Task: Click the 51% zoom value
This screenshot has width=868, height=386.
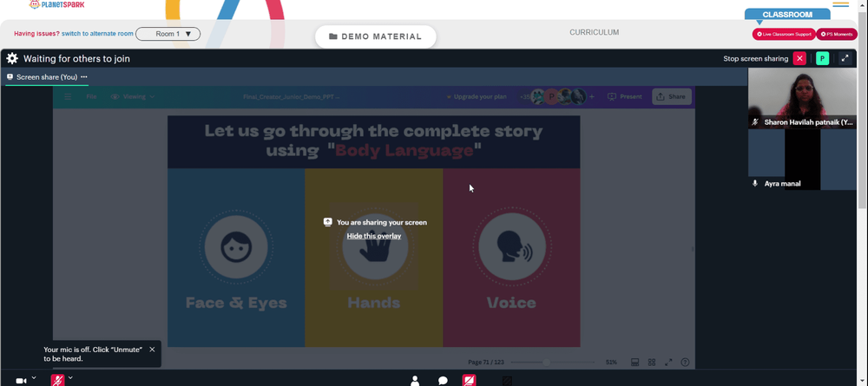Action: (x=611, y=363)
